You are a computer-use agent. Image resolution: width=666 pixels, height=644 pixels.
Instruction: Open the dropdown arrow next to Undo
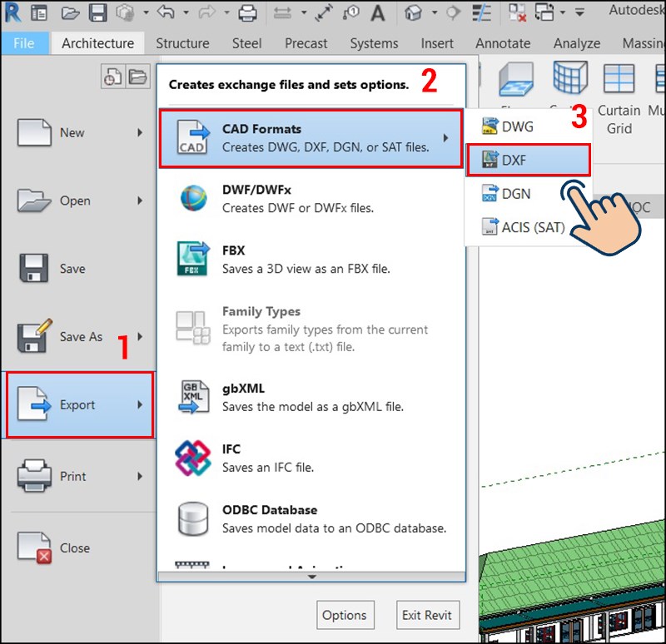click(x=186, y=12)
